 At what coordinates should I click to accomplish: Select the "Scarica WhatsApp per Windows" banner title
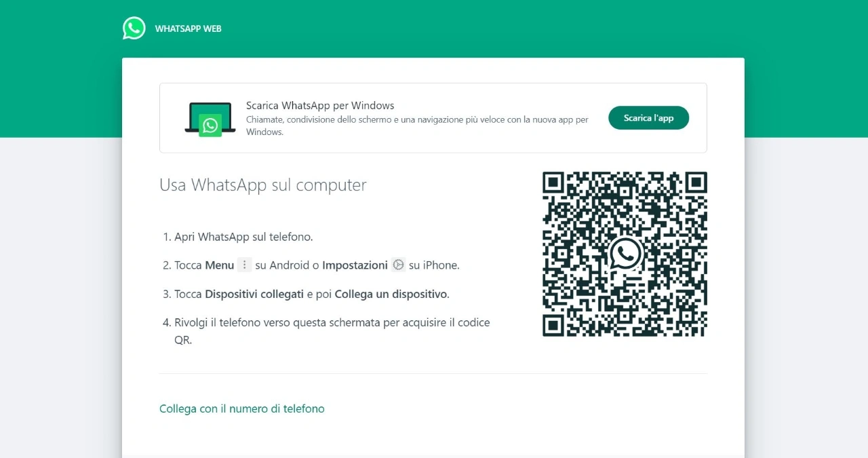pyautogui.click(x=320, y=106)
